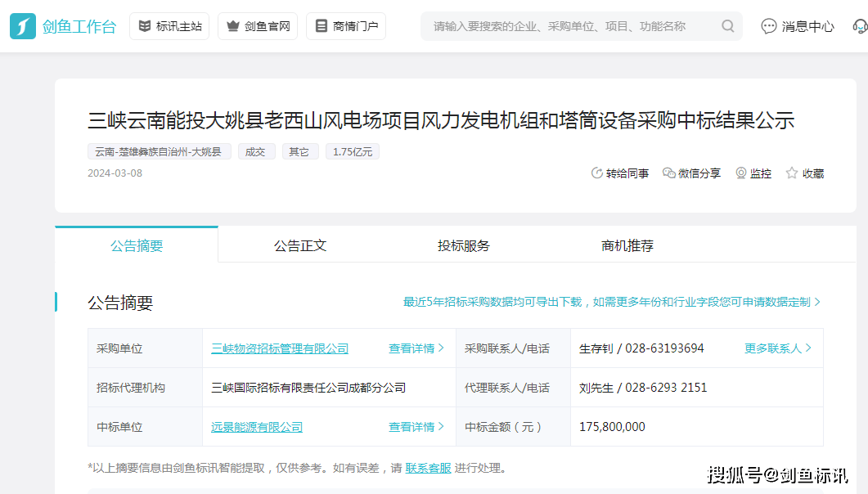Click 查看详情 for 采购单位
The width and height of the screenshot is (868, 494).
tap(416, 348)
